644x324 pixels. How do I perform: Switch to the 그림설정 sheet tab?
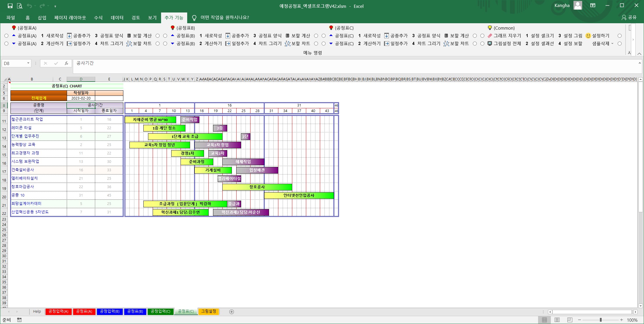[209, 312]
